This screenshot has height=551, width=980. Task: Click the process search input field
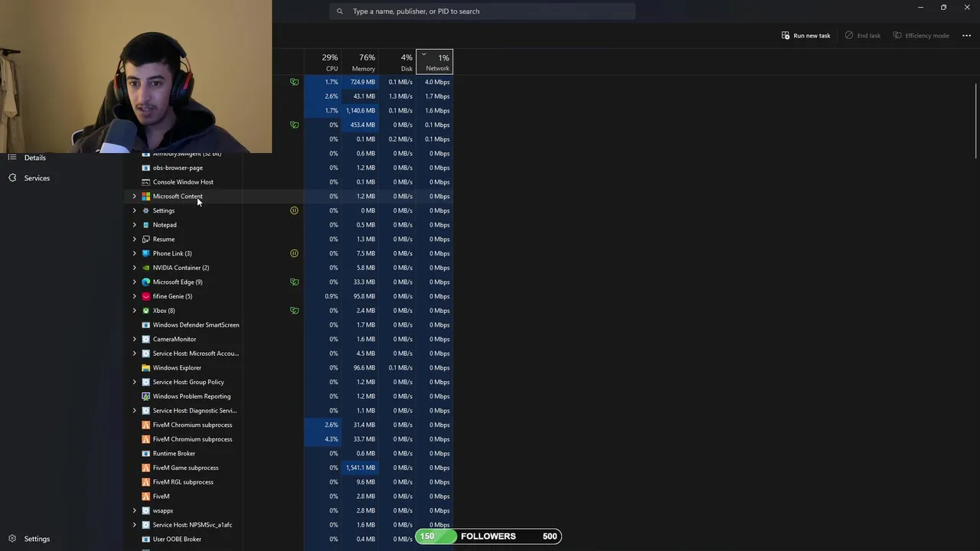[x=482, y=11]
